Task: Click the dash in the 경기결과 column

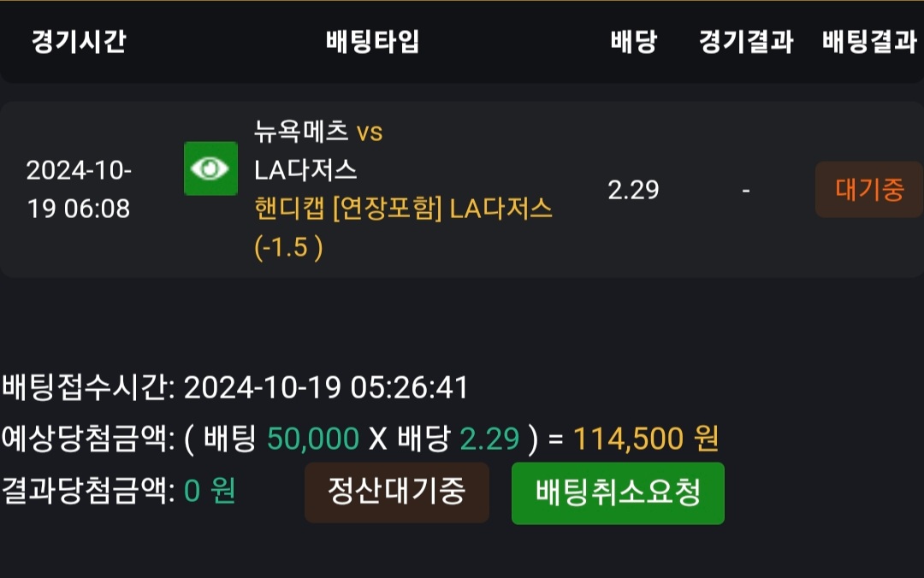Action: tap(745, 190)
